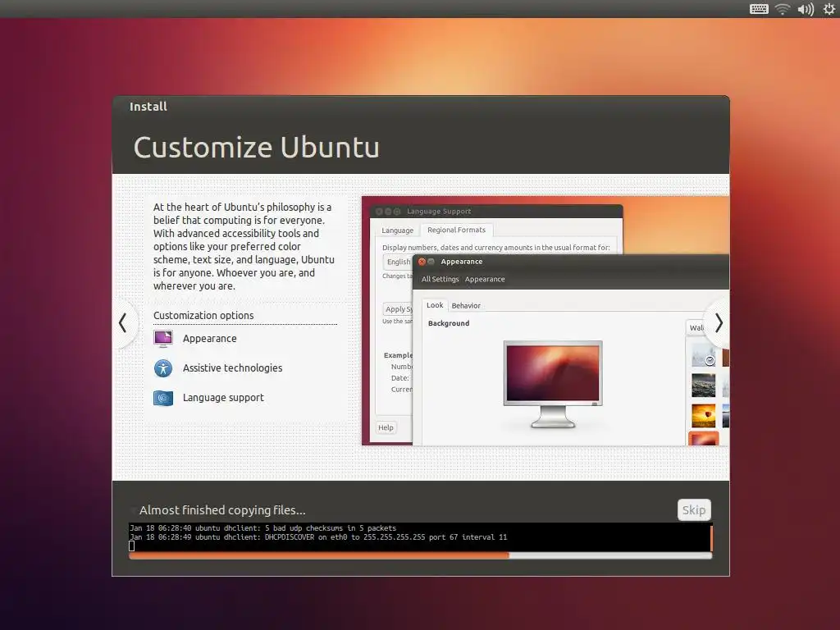The width and height of the screenshot is (840, 630).
Task: Open the Language tab
Action: coord(398,231)
